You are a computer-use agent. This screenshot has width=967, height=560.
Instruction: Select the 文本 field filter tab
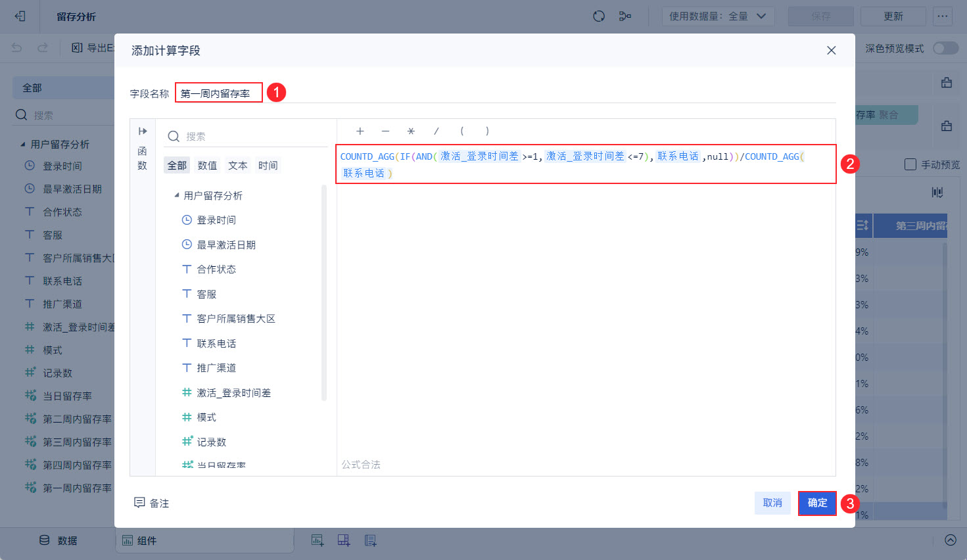(238, 166)
